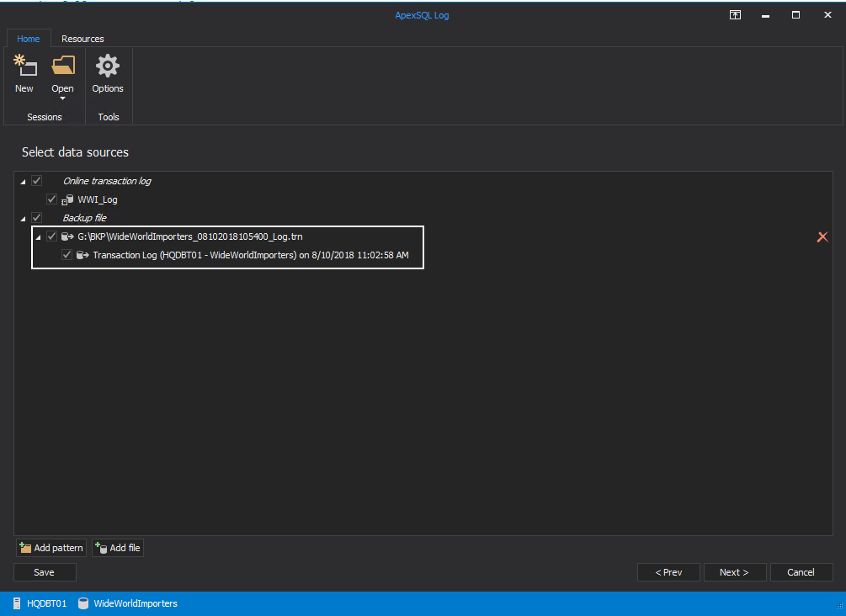Click the red X remove backup icon
The height and width of the screenshot is (616, 846).
(822, 237)
